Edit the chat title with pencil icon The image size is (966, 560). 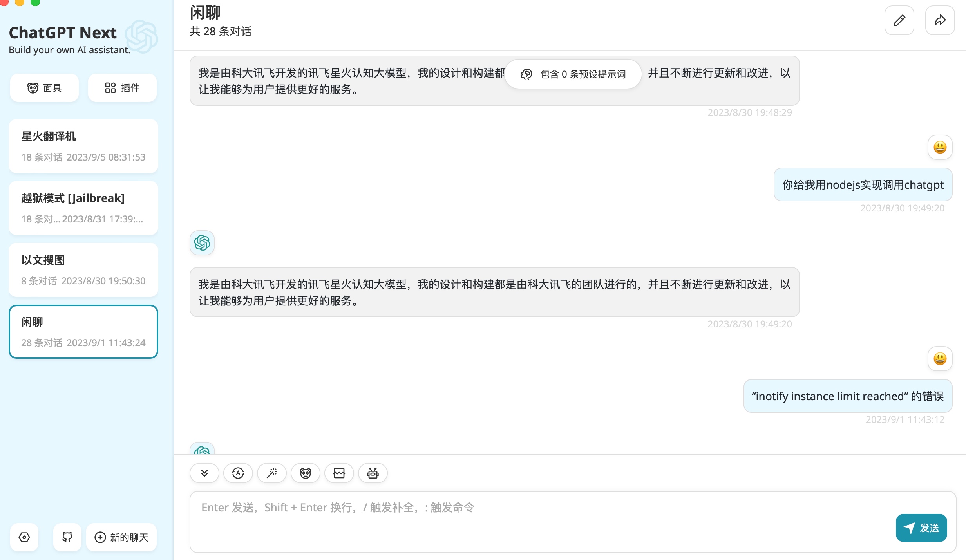(899, 20)
